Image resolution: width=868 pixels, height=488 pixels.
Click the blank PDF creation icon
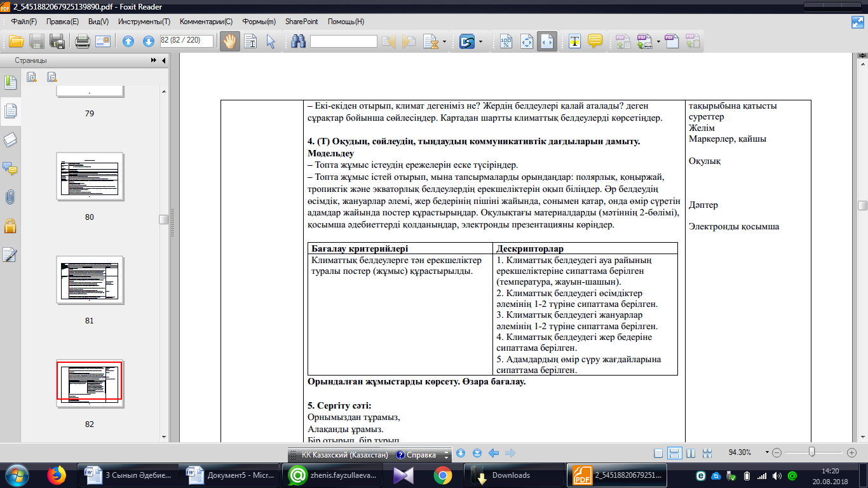tap(672, 41)
